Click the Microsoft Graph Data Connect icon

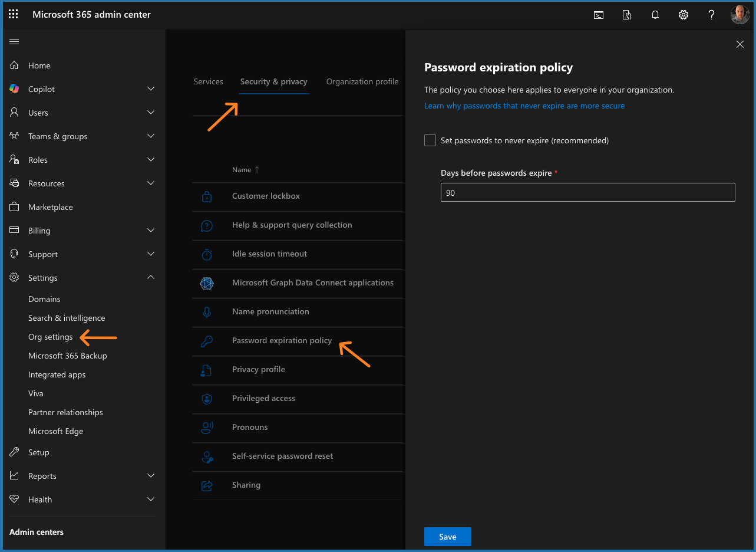tap(207, 283)
